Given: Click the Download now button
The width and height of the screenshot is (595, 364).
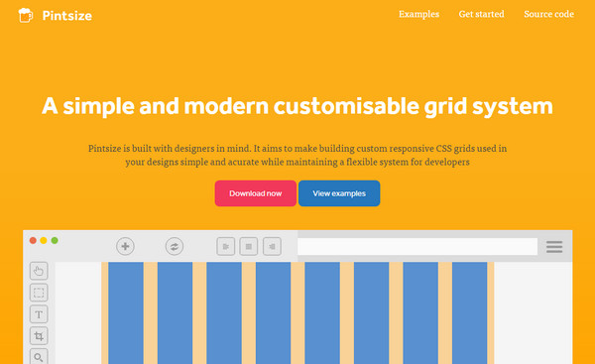Looking at the screenshot, I should tap(256, 193).
